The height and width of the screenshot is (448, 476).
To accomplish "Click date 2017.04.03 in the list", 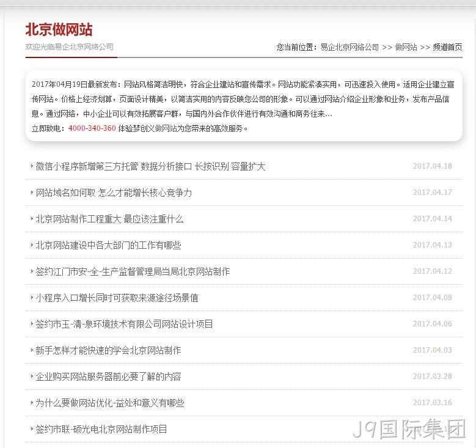I will [x=432, y=350].
